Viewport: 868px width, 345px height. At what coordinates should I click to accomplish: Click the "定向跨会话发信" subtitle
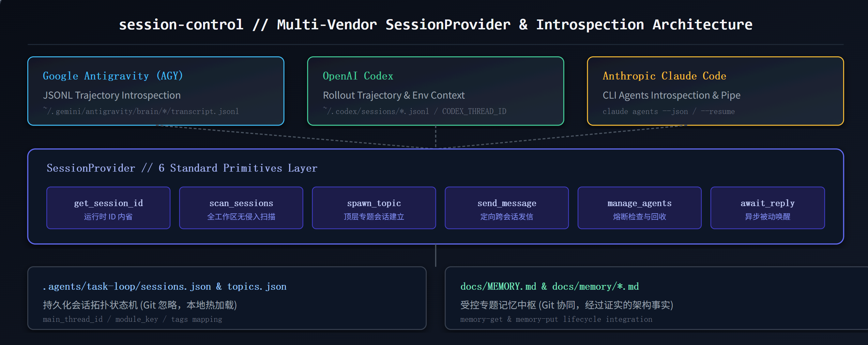coord(507,217)
